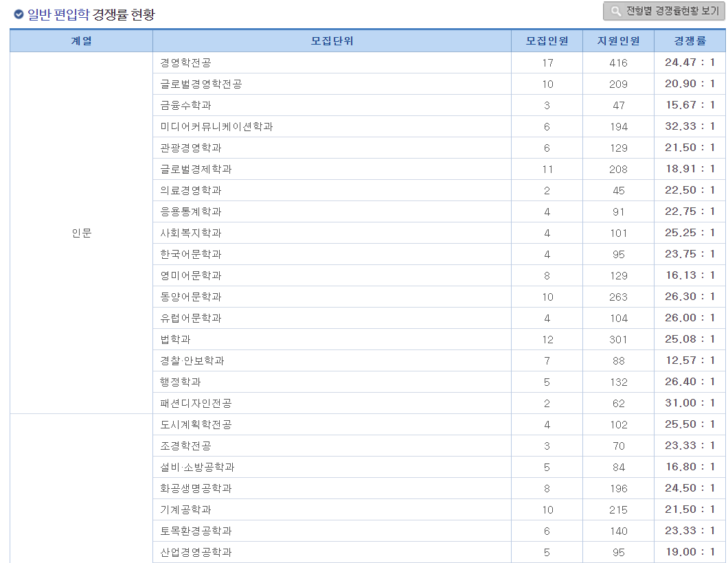
Task: Click applicant count 209 for 글로벌경영학전공
Action: (x=618, y=84)
